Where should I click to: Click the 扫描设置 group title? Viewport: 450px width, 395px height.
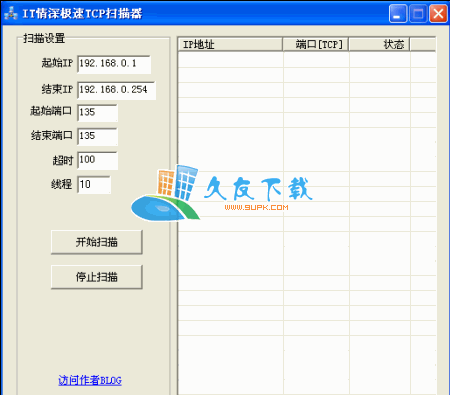(44, 38)
